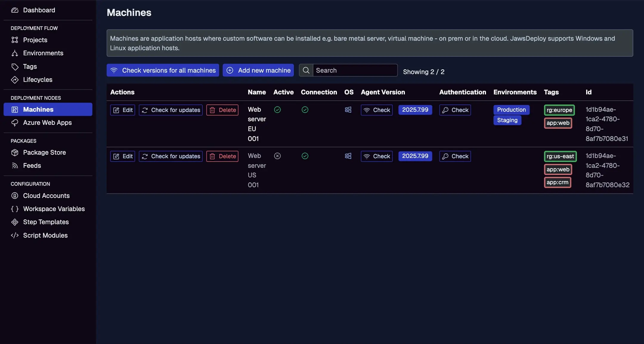Screen dimensions: 644x344
Task: Click the OS icon for Web server EU 001
Action: [348, 110]
